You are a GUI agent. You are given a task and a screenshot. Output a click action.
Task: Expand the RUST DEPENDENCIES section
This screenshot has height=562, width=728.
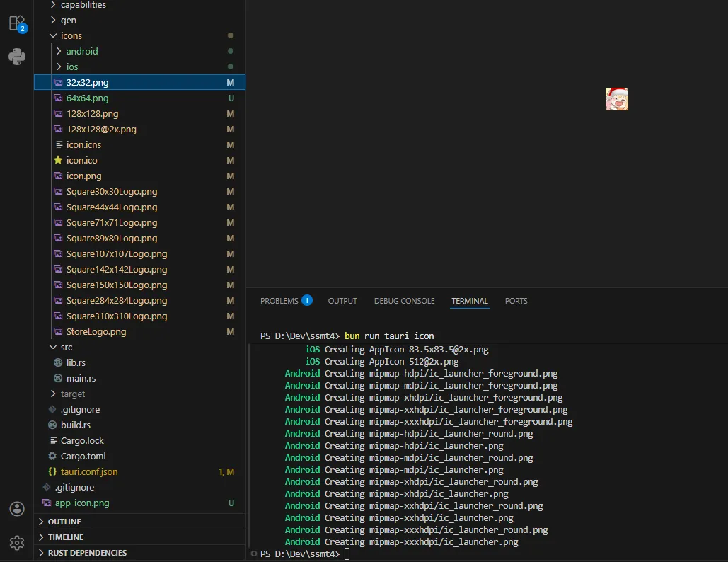point(87,553)
